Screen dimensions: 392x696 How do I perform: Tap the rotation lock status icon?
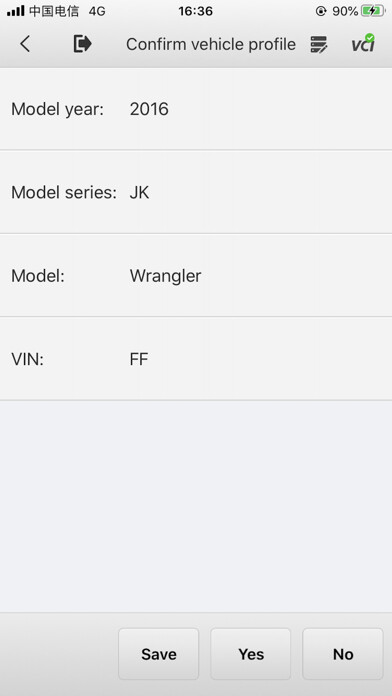coord(321,11)
